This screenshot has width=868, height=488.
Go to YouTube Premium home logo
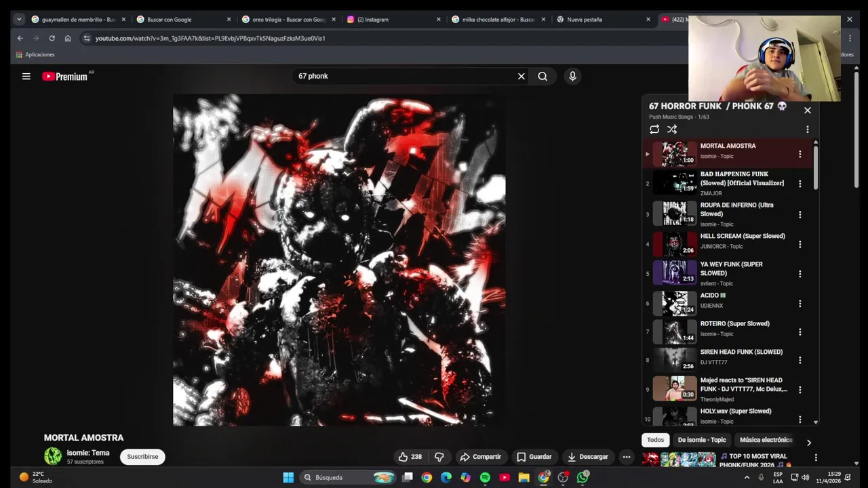pyautogui.click(x=65, y=77)
